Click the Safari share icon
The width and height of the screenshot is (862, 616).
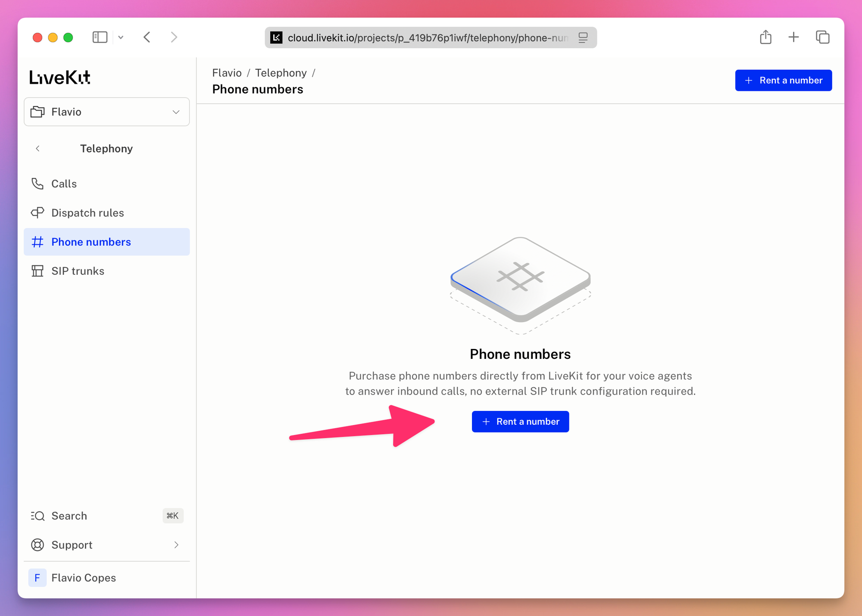pyautogui.click(x=765, y=37)
